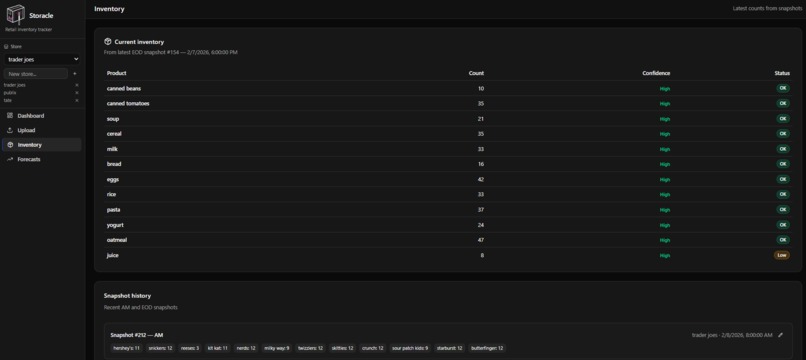This screenshot has height=360, width=806.
Task: Remove trader joes from the store list
Action: pos(77,85)
